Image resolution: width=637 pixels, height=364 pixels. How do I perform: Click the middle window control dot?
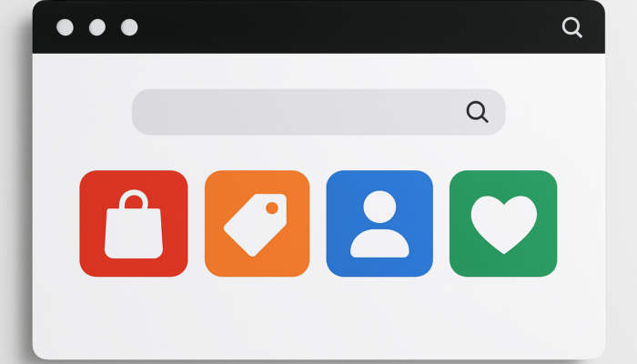[97, 27]
